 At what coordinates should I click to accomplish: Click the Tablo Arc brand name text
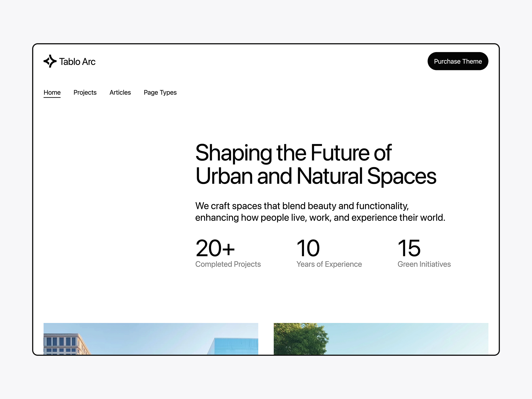pyautogui.click(x=77, y=62)
